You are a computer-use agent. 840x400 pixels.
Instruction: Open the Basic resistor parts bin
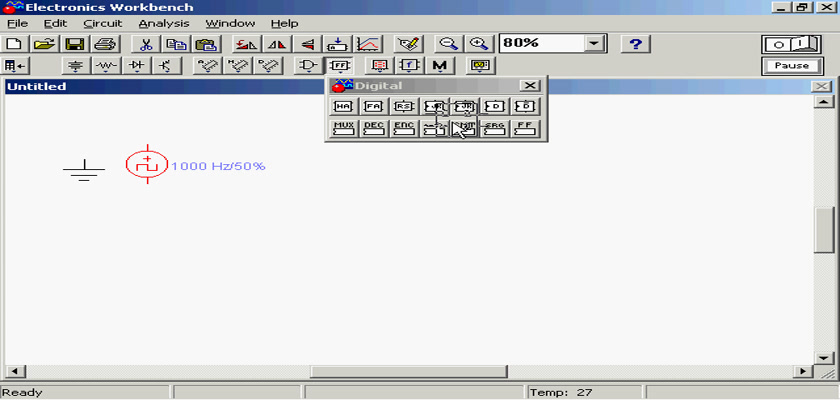point(106,66)
